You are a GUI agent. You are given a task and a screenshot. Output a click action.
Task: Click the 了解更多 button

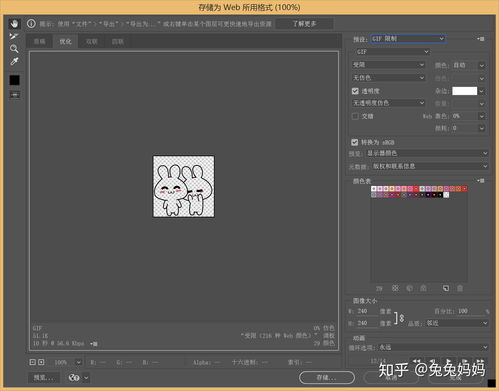(304, 24)
